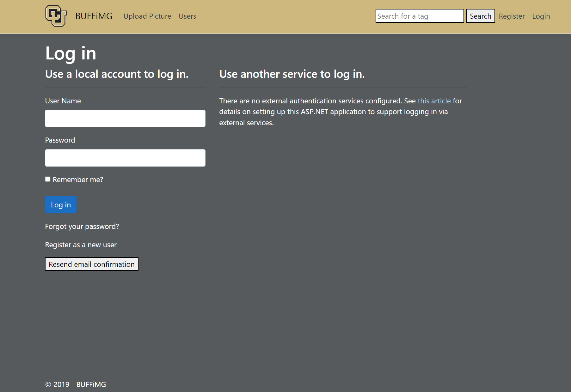Click the User Name label

[x=63, y=101]
